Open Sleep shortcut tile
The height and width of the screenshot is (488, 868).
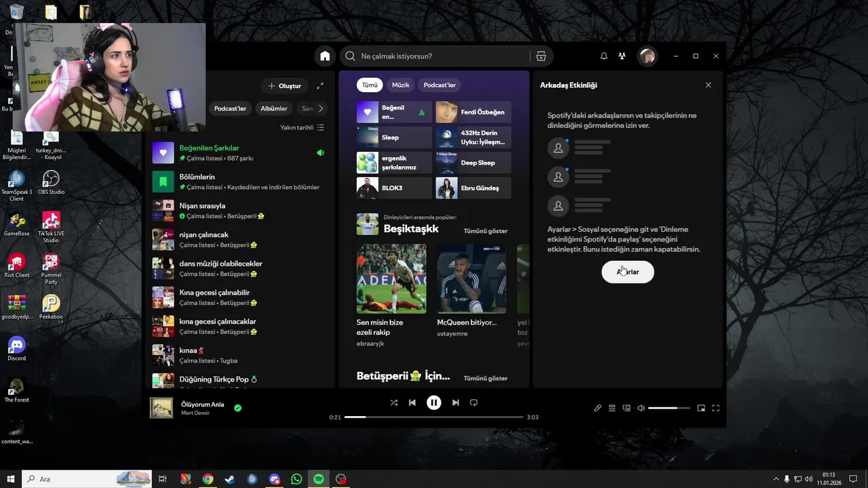point(394,138)
